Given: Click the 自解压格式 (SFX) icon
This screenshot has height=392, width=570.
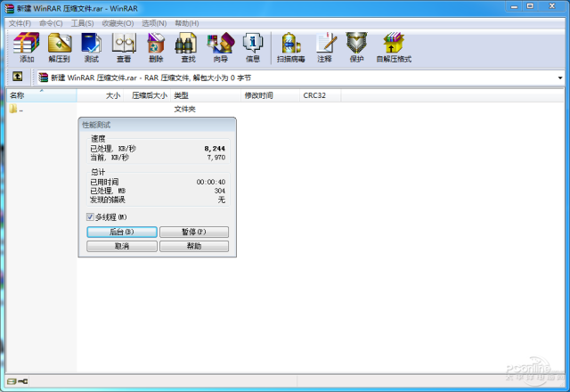Looking at the screenshot, I should pos(393,46).
